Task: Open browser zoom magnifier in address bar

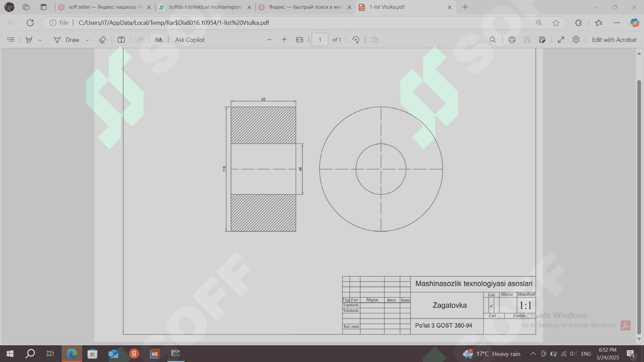Action: (x=539, y=23)
